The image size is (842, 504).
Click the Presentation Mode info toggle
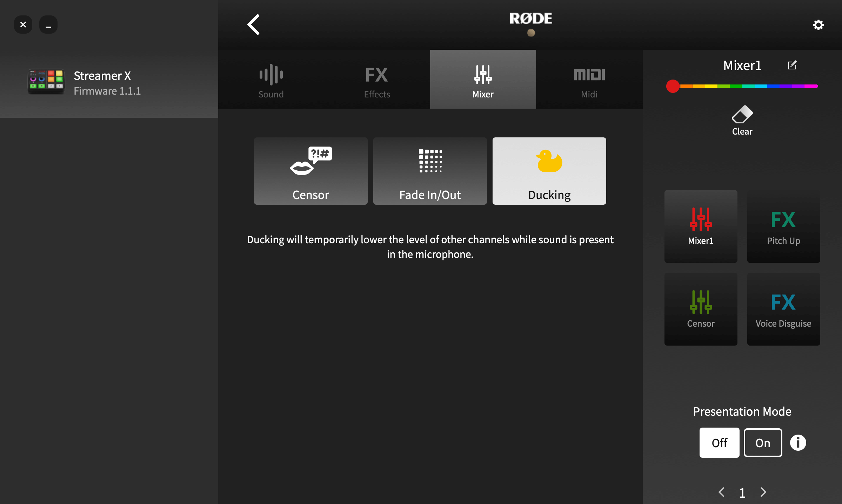[x=799, y=442]
